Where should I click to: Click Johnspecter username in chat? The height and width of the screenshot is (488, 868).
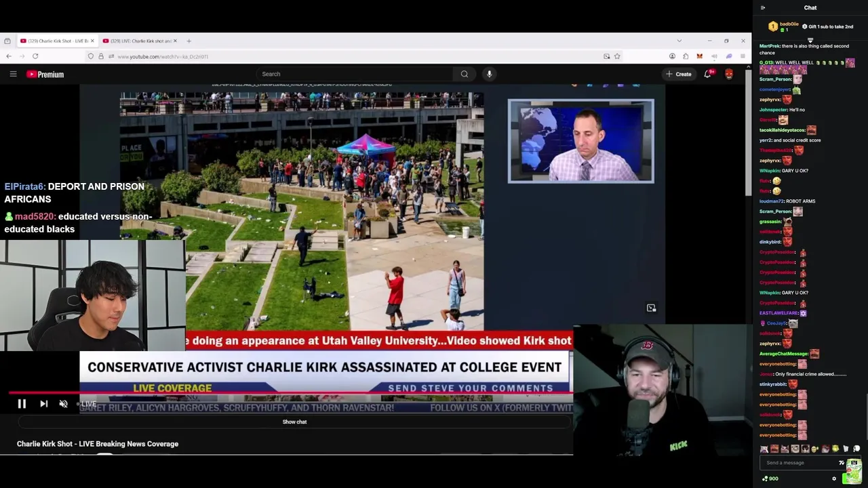773,110
